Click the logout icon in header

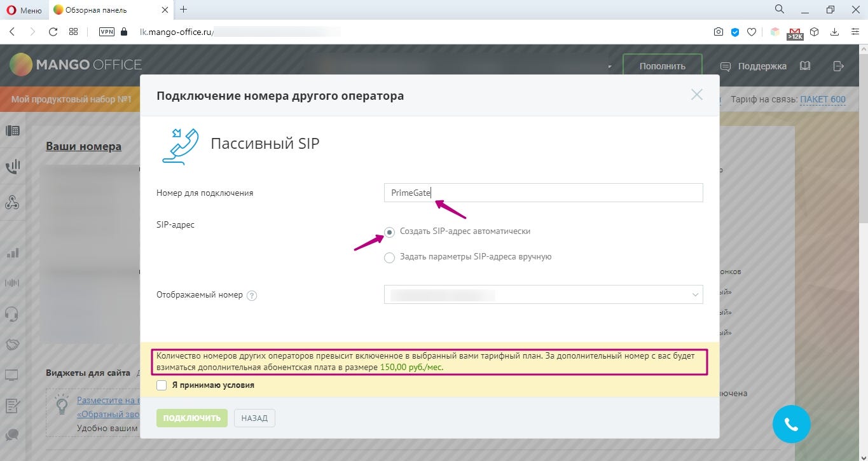839,65
